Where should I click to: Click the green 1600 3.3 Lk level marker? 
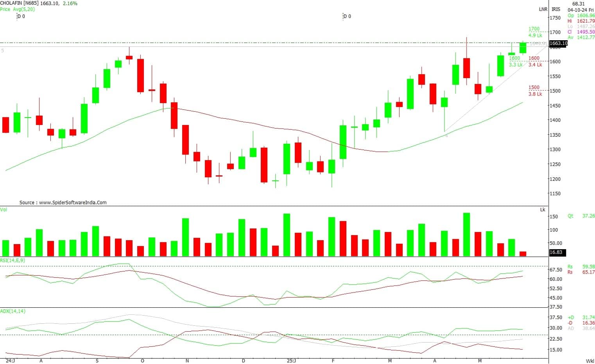point(515,61)
